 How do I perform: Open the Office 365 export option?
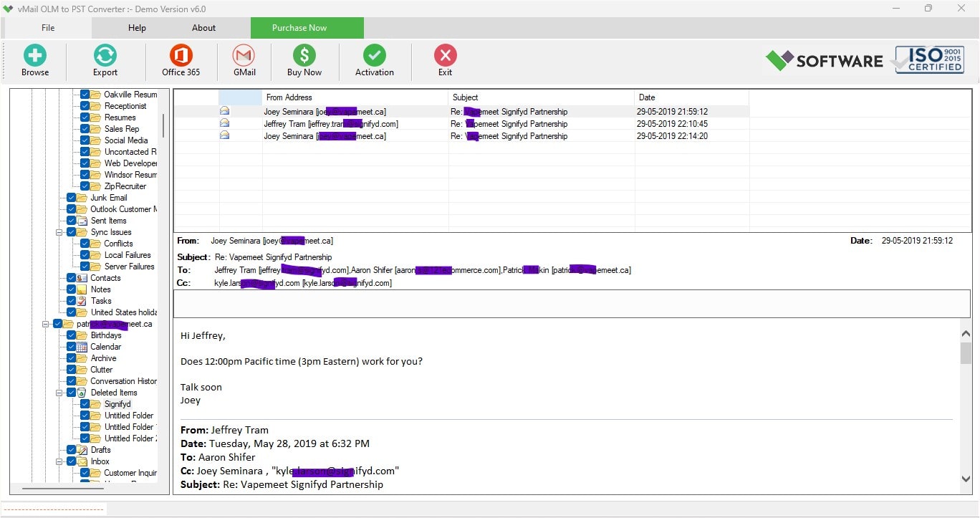(181, 56)
